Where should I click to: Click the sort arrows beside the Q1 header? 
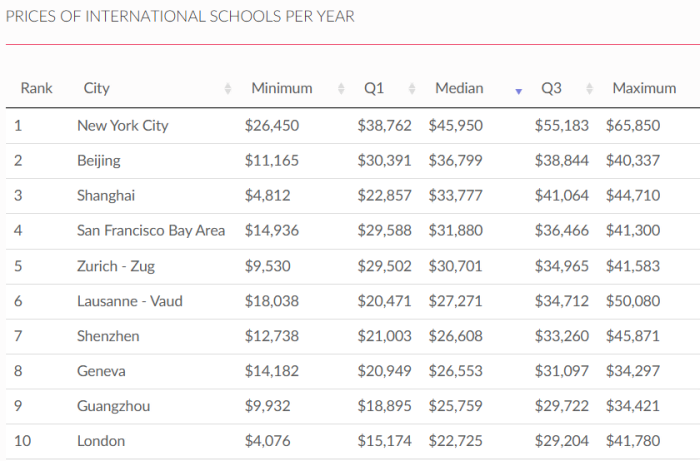(x=409, y=89)
